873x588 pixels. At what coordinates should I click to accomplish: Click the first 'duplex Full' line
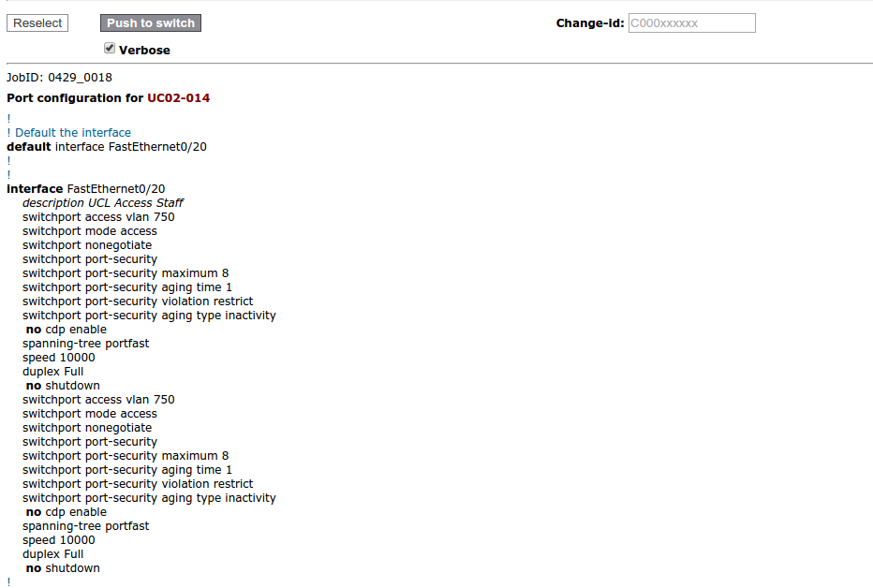pyautogui.click(x=53, y=372)
